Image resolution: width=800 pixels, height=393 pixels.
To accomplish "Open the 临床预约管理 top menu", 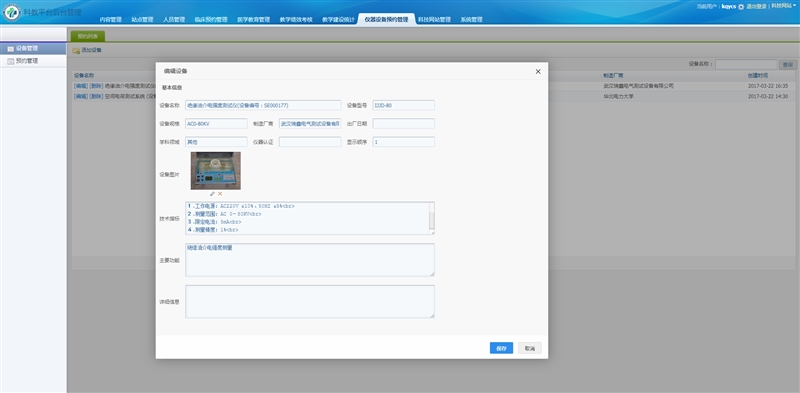I will click(x=211, y=19).
